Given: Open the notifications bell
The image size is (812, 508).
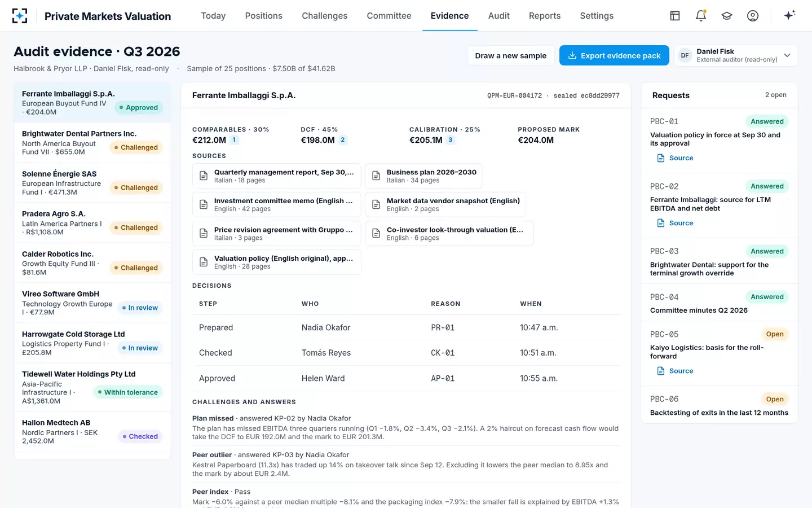Looking at the screenshot, I should (x=701, y=16).
